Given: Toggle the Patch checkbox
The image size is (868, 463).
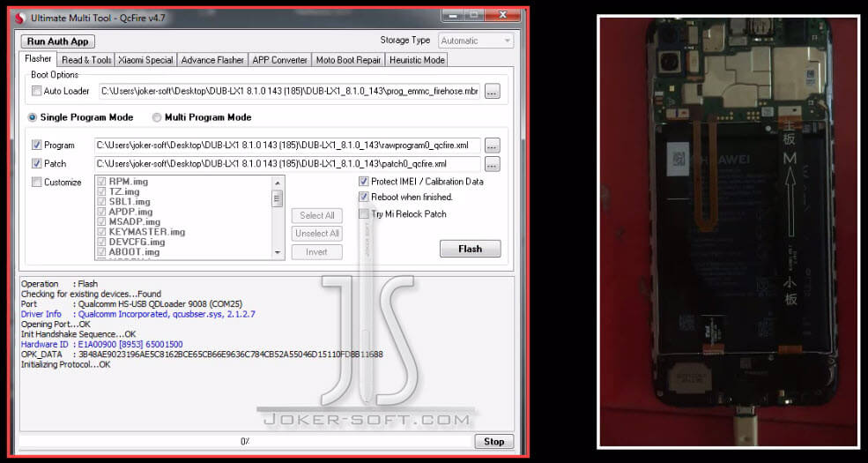Looking at the screenshot, I should click(x=36, y=163).
